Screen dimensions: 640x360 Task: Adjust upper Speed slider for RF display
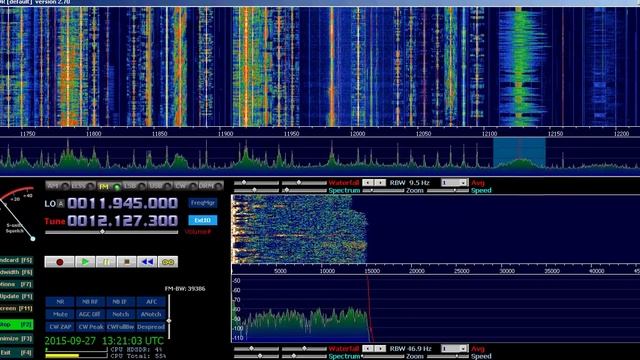point(448,191)
